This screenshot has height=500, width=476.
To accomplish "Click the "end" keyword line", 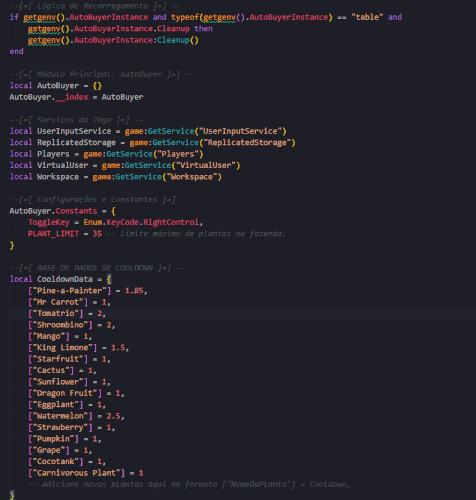I will point(16,51).
